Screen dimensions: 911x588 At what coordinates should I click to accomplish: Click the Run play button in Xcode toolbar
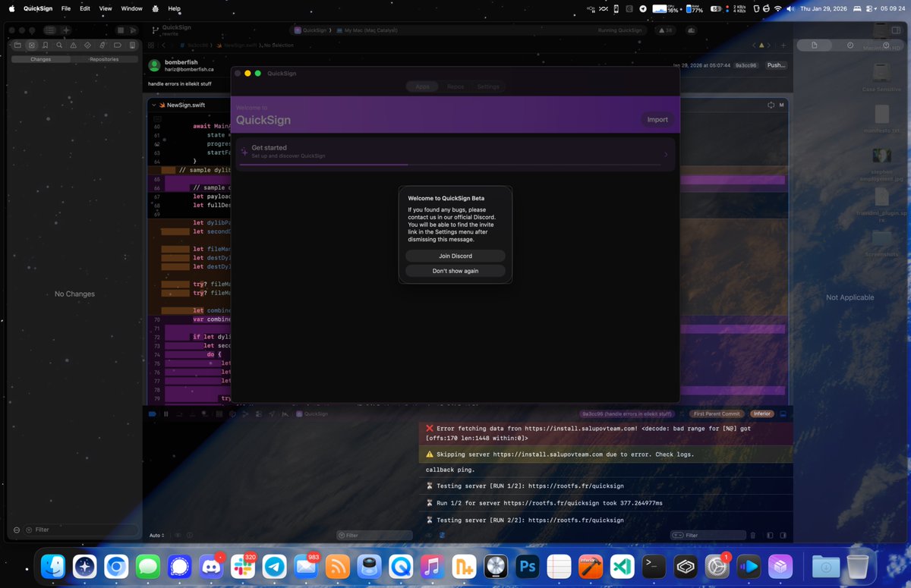[133, 30]
